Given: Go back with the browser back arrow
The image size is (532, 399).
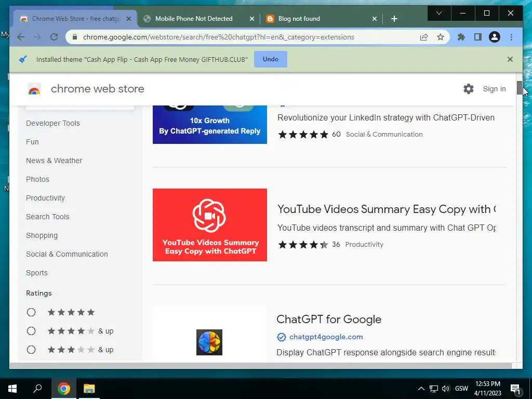Looking at the screenshot, I should coord(21,37).
